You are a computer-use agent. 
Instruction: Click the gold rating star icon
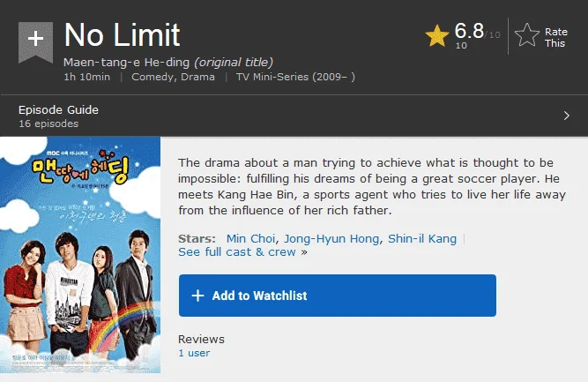[437, 36]
